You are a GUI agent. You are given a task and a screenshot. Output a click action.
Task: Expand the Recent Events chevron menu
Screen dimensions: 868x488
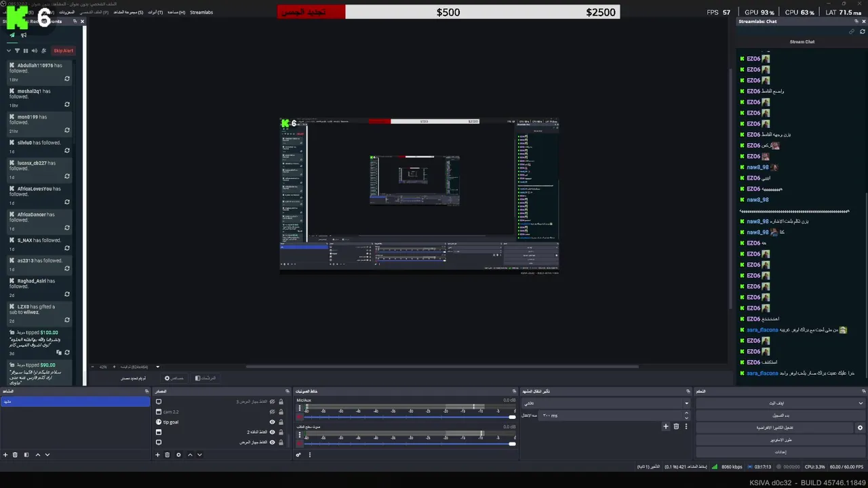pos(8,51)
